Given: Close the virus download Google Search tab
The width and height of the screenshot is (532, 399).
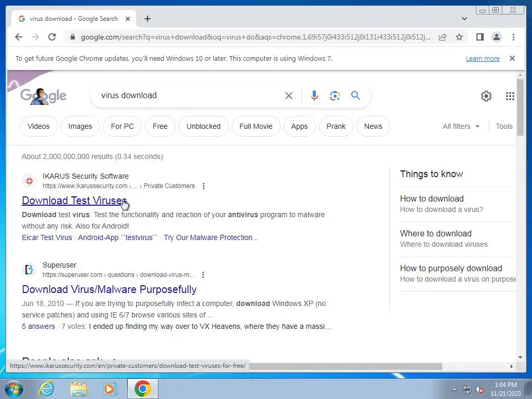Looking at the screenshot, I should [x=128, y=19].
